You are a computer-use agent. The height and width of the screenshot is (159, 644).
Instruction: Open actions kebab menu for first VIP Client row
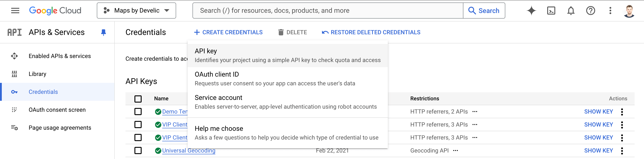click(622, 125)
